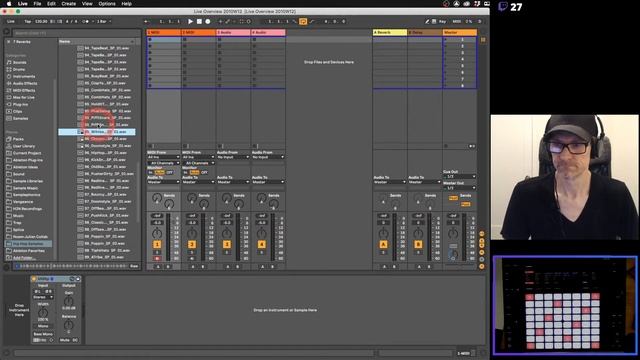This screenshot has width=640, height=360.
Task: Click Master track pan knob
Action: [x=453, y=233]
